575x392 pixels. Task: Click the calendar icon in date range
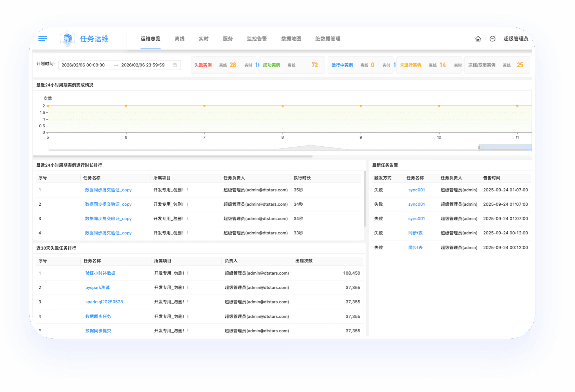click(174, 65)
